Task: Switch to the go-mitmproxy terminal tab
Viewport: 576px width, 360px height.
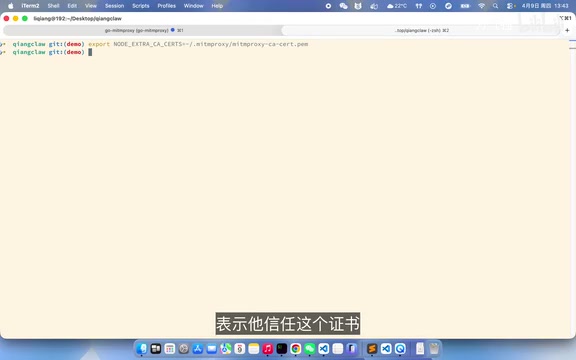Action: tap(143, 30)
